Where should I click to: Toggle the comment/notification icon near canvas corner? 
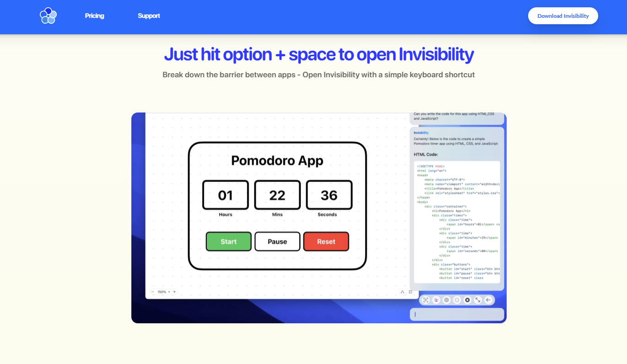pyautogui.click(x=402, y=291)
